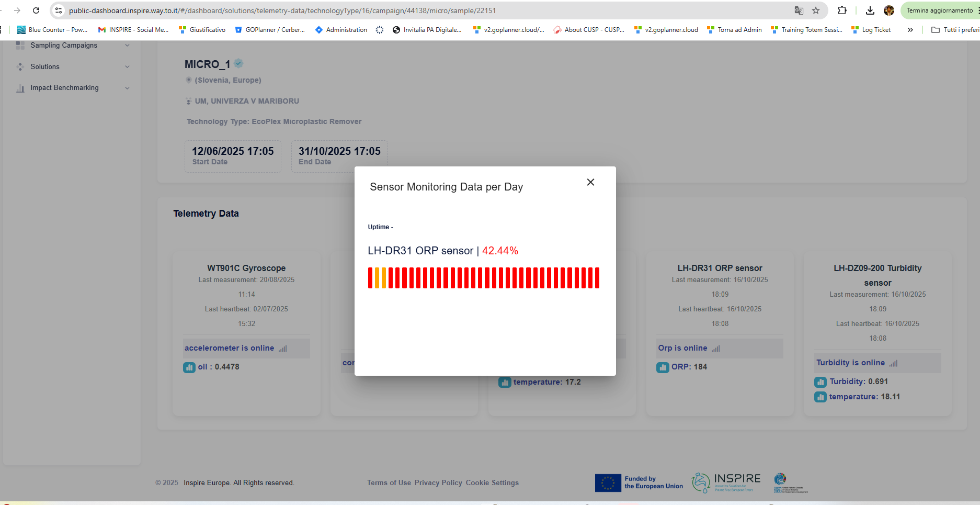Image resolution: width=980 pixels, height=505 pixels.
Task: Expand the Sampling Campaigns sidebar menu
Action: tap(72, 46)
